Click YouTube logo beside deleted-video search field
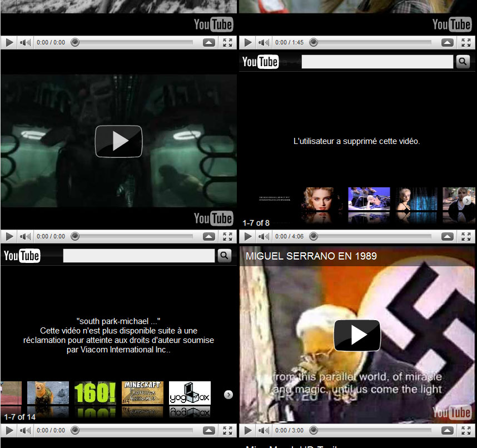Viewport: 477px width, 448px height. (x=260, y=62)
